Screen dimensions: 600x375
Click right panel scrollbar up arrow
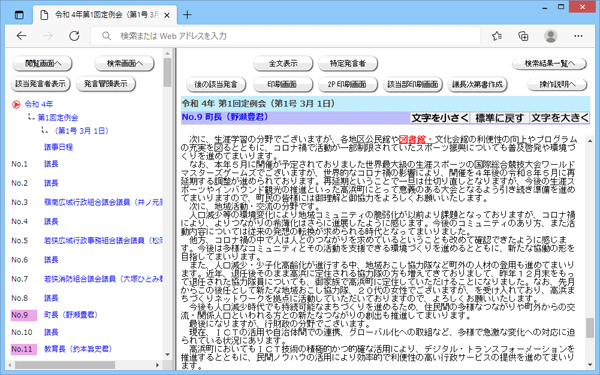[590, 141]
